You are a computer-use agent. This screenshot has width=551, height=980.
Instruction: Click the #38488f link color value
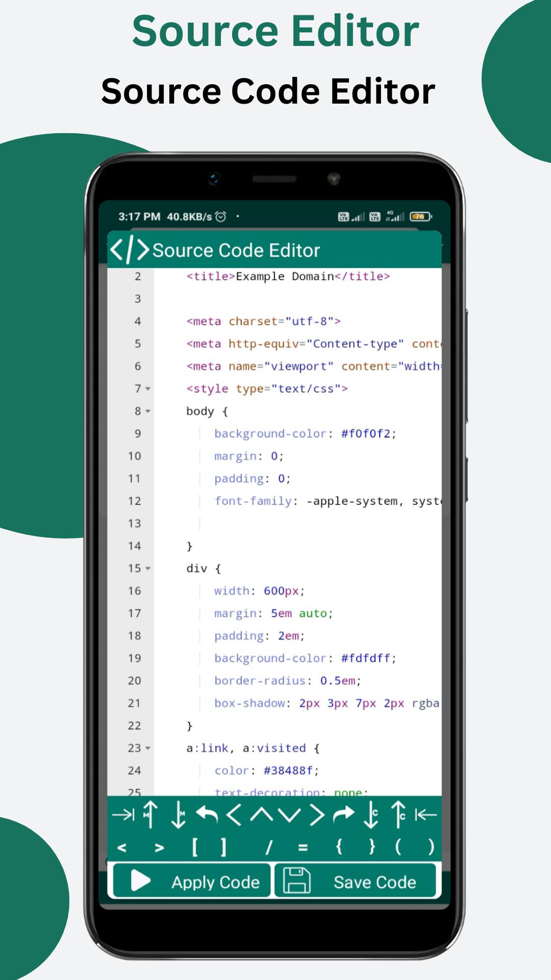pyautogui.click(x=288, y=771)
